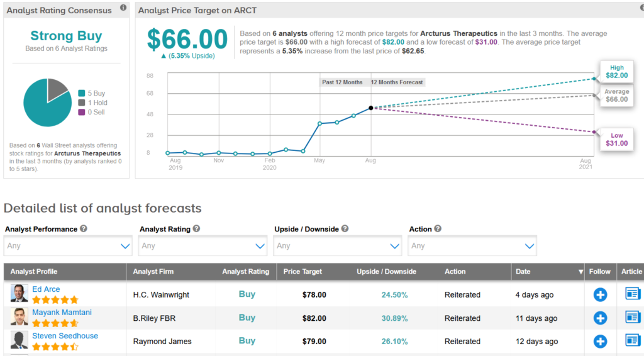Expand Action filter dropdown

[x=472, y=246]
